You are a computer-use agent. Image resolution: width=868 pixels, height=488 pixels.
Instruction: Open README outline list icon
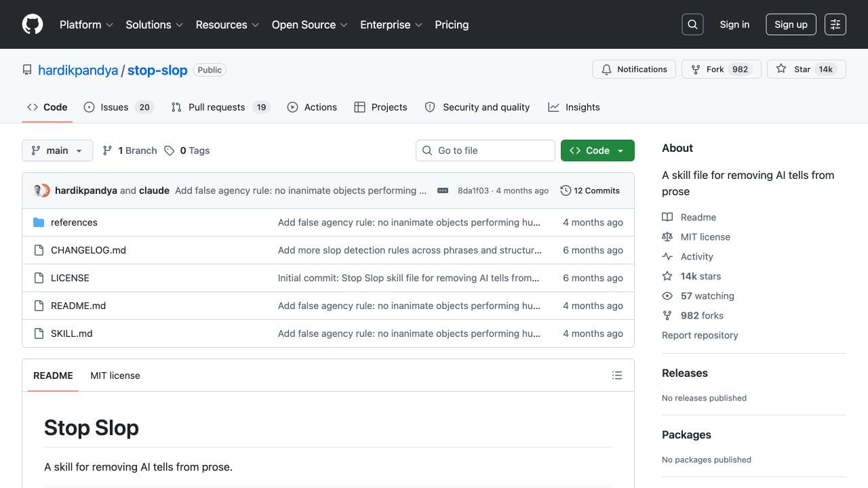coord(617,375)
